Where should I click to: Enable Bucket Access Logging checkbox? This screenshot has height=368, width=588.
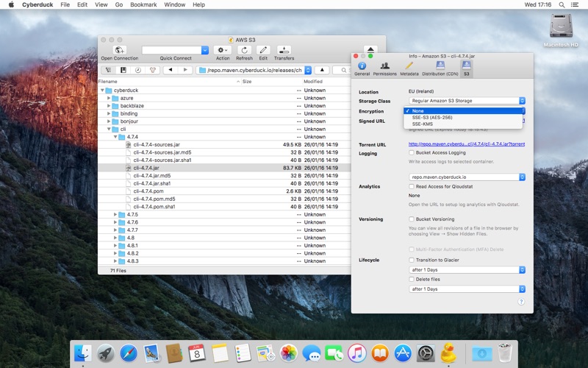(412, 153)
